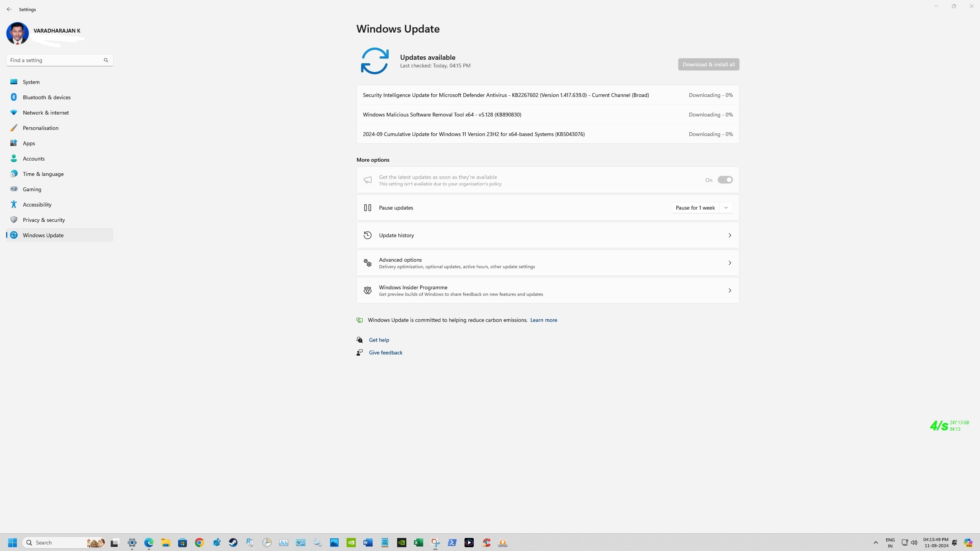
Task: Click the back arrow in Settings
Action: click(x=9, y=9)
